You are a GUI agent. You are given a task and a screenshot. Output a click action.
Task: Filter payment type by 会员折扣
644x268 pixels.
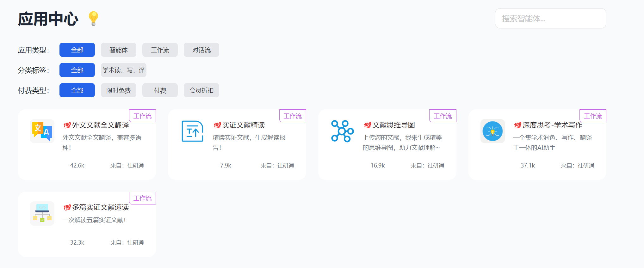(201, 90)
